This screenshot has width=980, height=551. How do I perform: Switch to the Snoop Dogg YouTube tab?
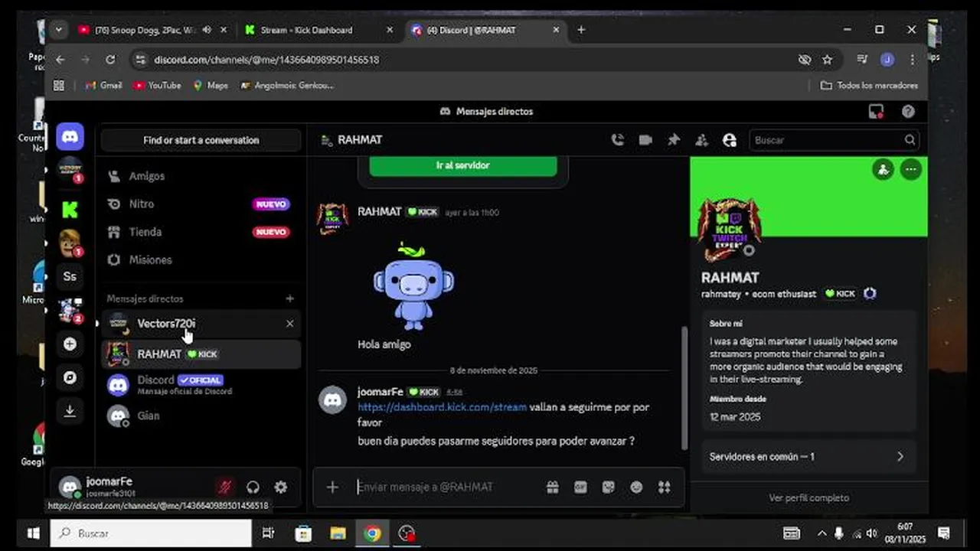click(x=145, y=30)
